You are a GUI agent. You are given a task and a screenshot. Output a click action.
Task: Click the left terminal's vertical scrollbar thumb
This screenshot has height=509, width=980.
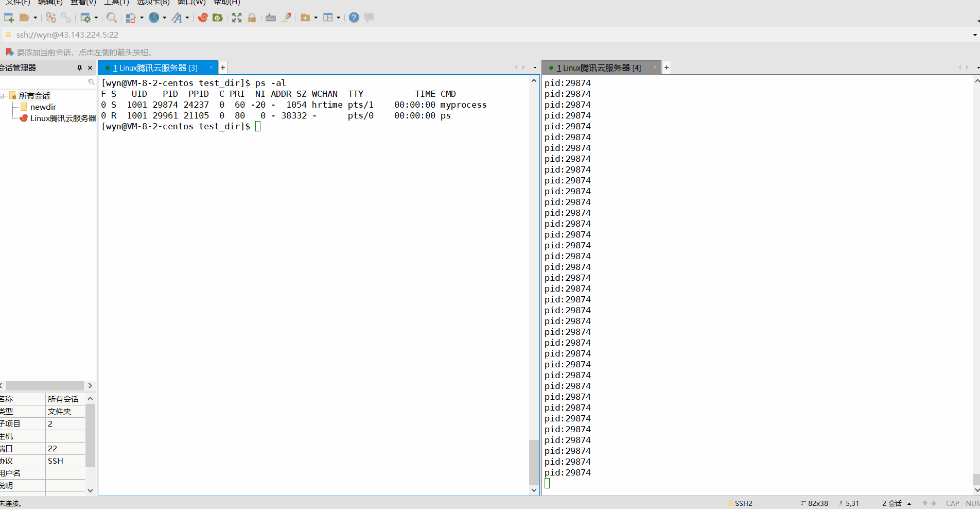(x=534, y=461)
